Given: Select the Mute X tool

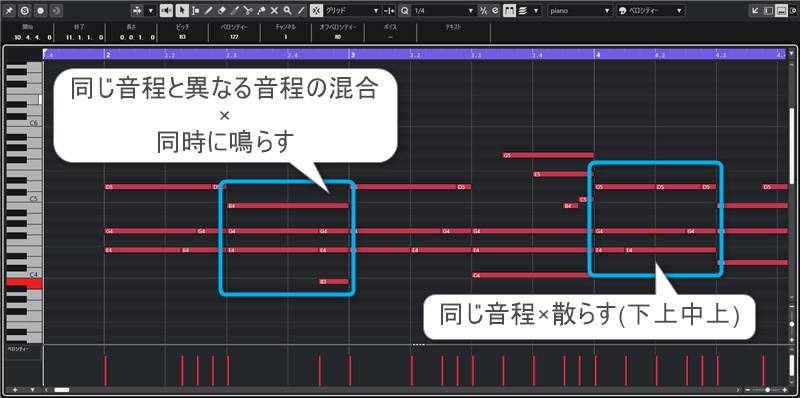Looking at the screenshot, I should [x=274, y=10].
